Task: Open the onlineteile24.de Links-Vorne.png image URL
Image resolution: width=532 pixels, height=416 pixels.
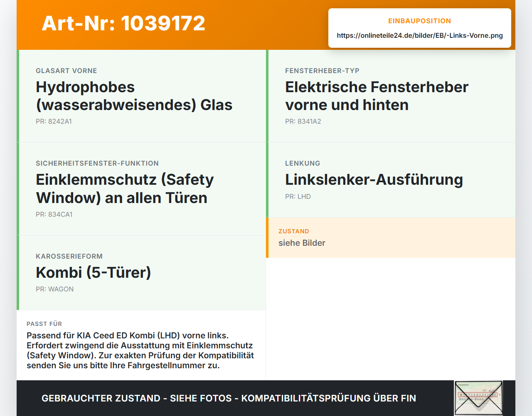Action: point(420,36)
